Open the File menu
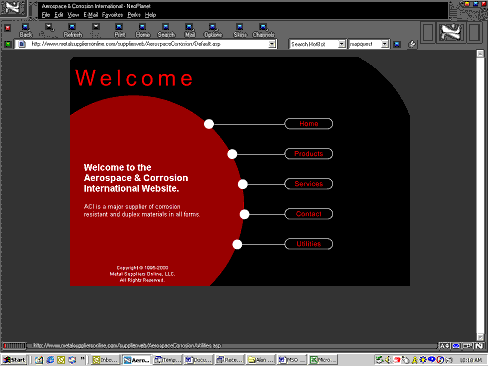The height and width of the screenshot is (366, 488). point(46,15)
